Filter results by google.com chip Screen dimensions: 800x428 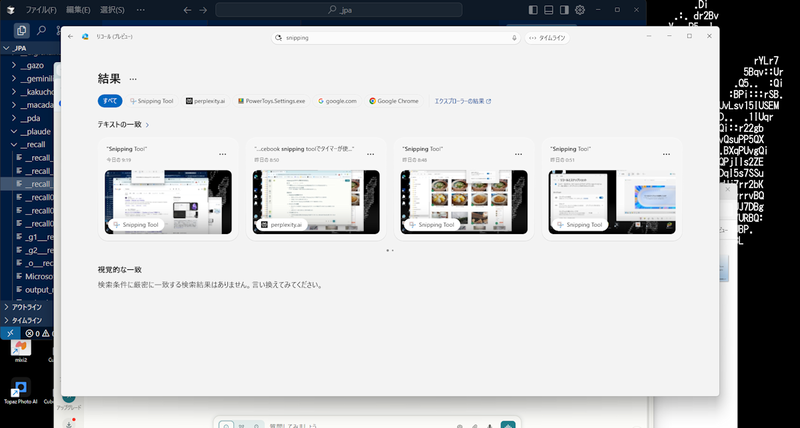click(x=337, y=101)
